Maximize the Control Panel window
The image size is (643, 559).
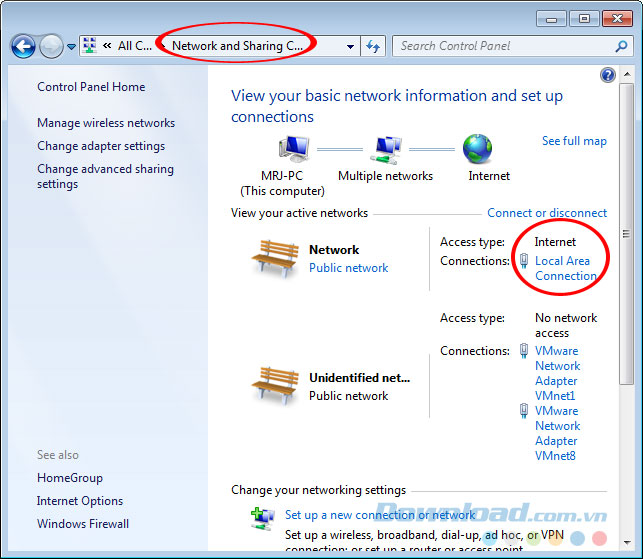point(584,19)
